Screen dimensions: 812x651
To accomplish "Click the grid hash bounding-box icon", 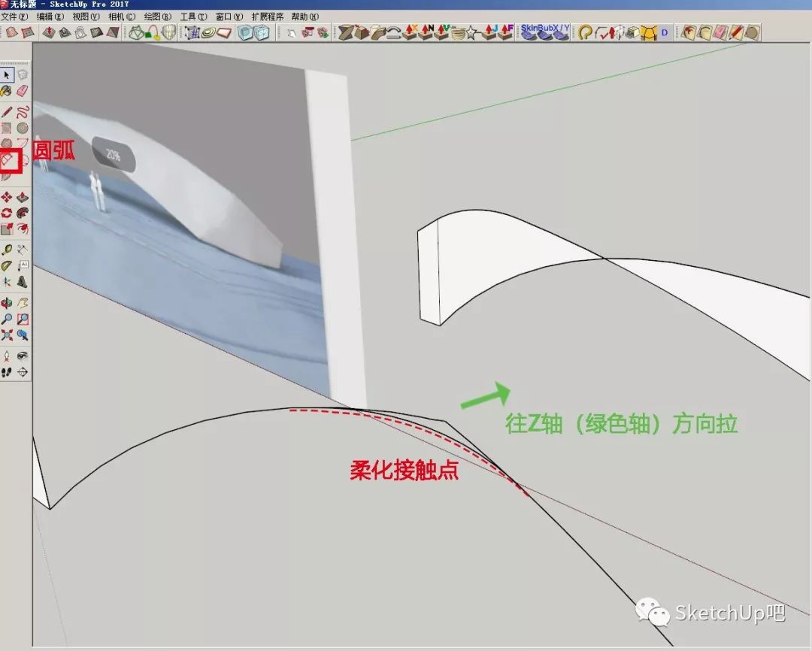I will (192, 33).
